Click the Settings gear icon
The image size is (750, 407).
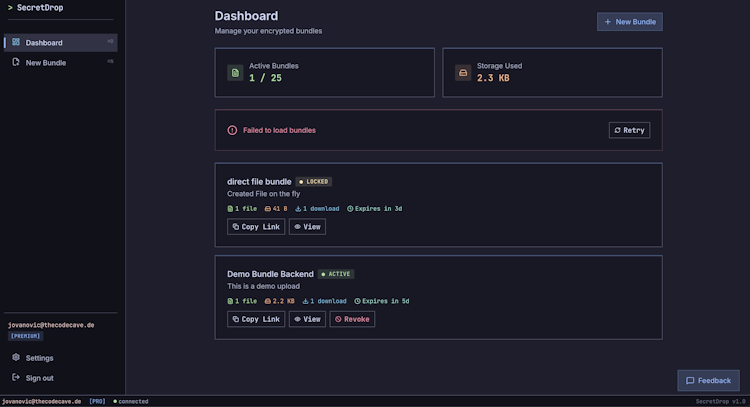(16, 357)
